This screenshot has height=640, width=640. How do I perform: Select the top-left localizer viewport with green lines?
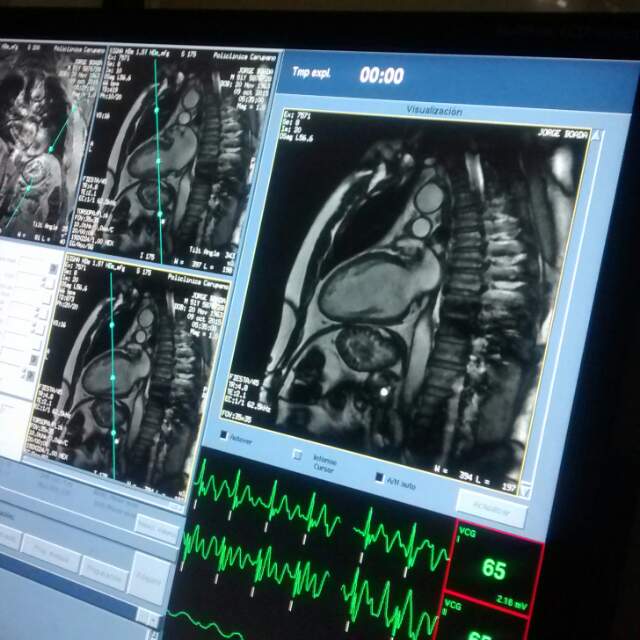tap(49, 141)
